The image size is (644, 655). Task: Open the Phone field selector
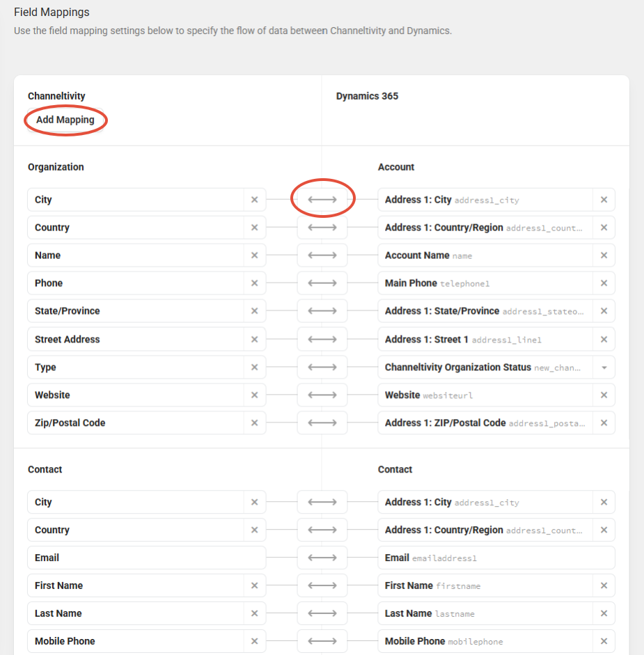pos(136,283)
